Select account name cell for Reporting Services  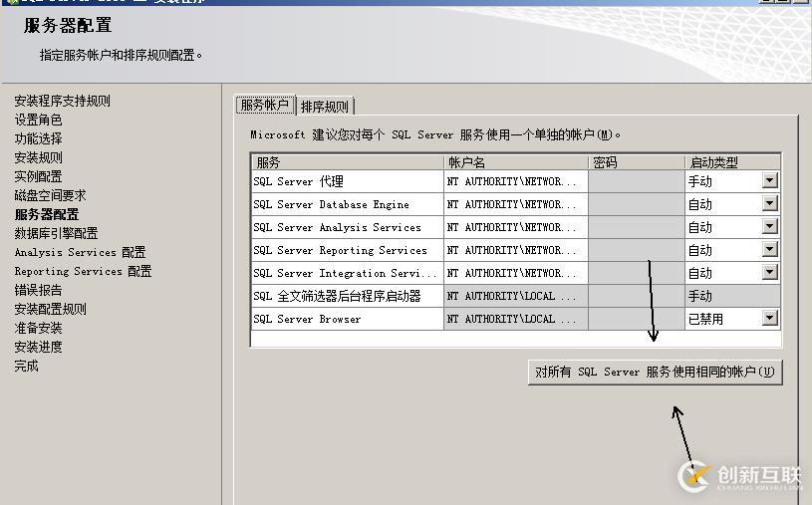516,250
